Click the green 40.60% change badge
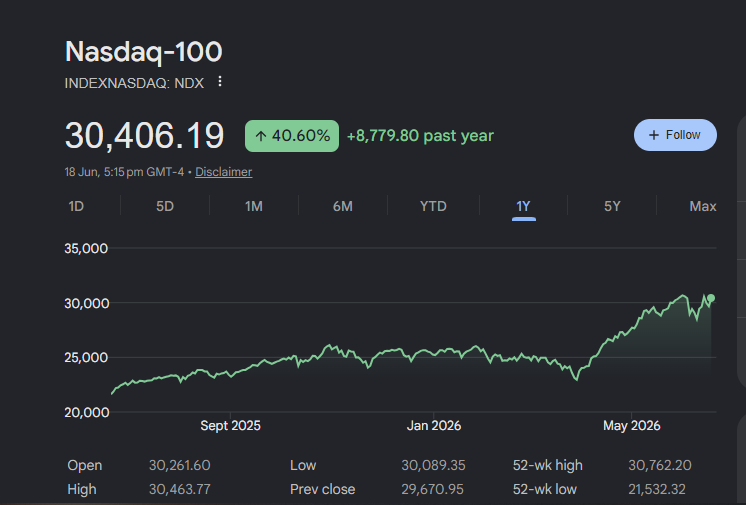Screen dimensions: 746x505 292,136
